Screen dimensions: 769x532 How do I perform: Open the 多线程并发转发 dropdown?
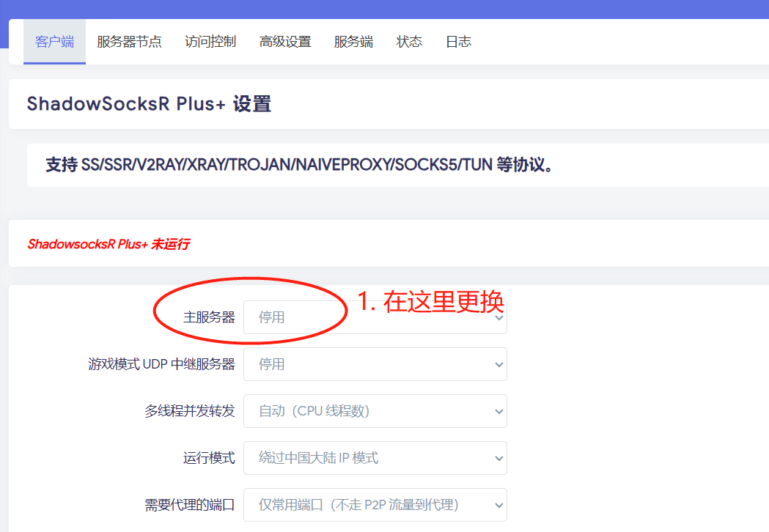click(x=375, y=411)
